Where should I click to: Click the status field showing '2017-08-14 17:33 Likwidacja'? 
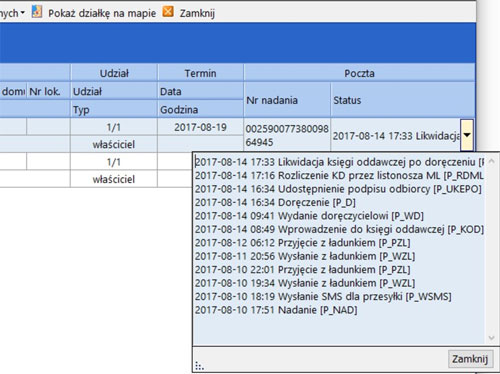[x=396, y=136]
